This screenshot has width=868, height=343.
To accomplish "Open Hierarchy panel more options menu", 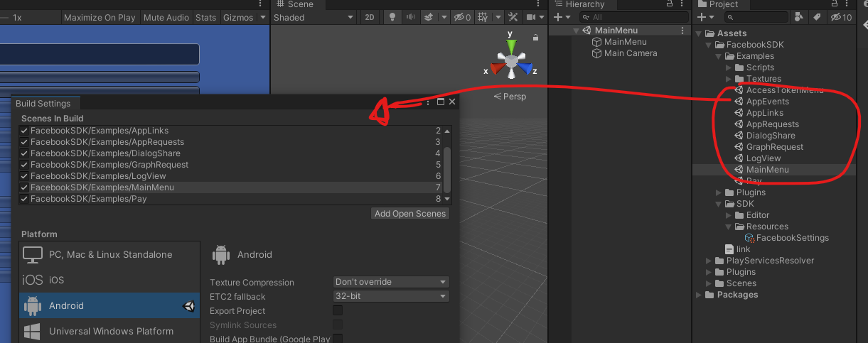I will (x=683, y=4).
